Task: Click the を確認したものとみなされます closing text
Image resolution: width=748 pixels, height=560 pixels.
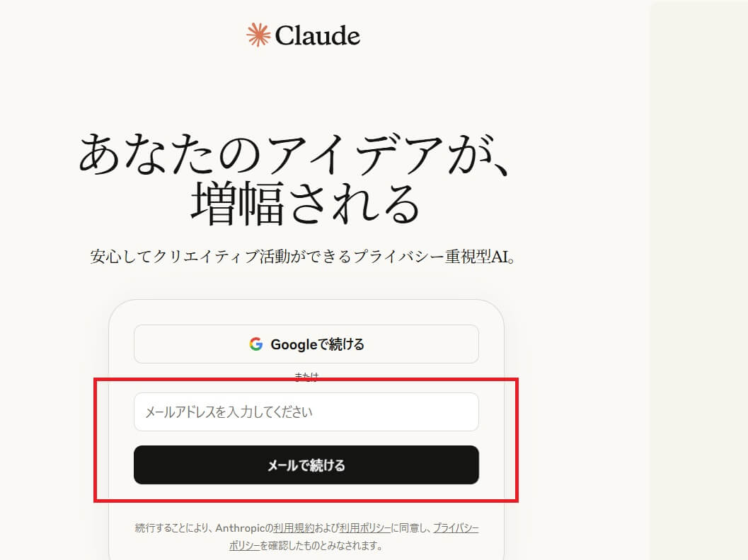Action: coord(321,545)
